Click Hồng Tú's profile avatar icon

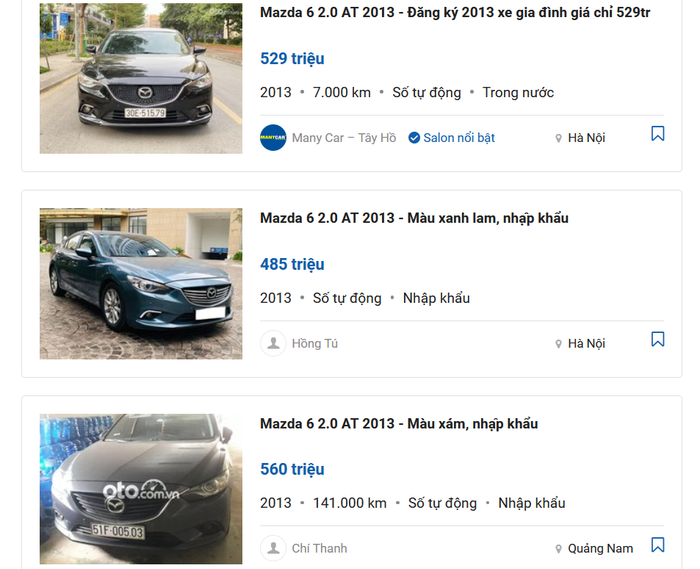pyautogui.click(x=273, y=343)
